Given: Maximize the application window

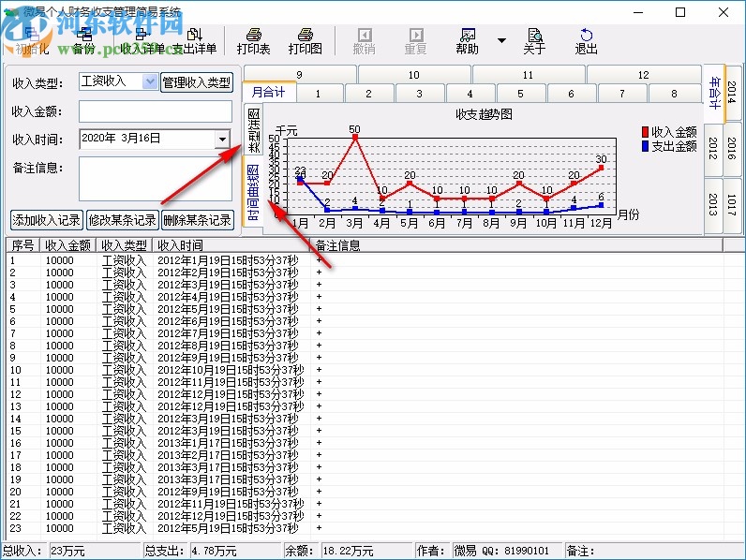Looking at the screenshot, I should [680, 12].
